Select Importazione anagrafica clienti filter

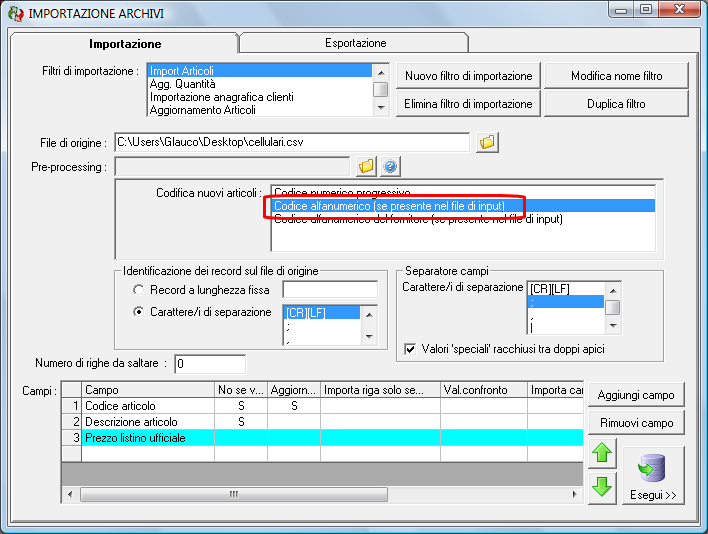point(260,97)
